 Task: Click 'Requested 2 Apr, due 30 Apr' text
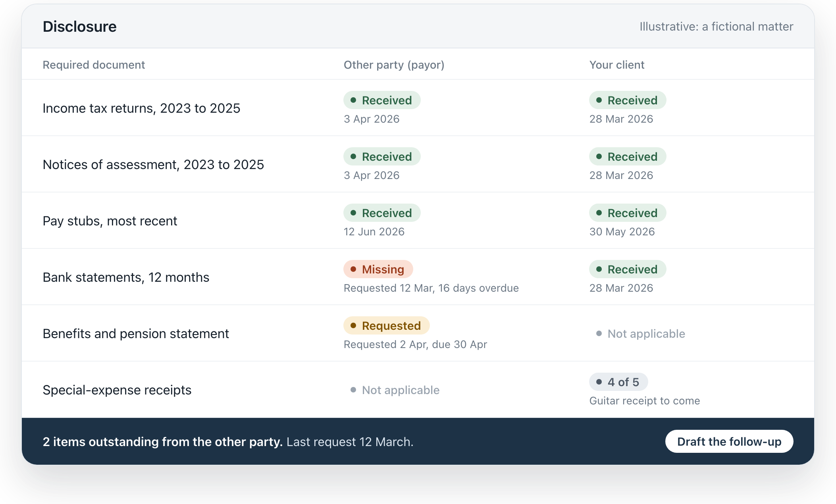click(x=415, y=344)
